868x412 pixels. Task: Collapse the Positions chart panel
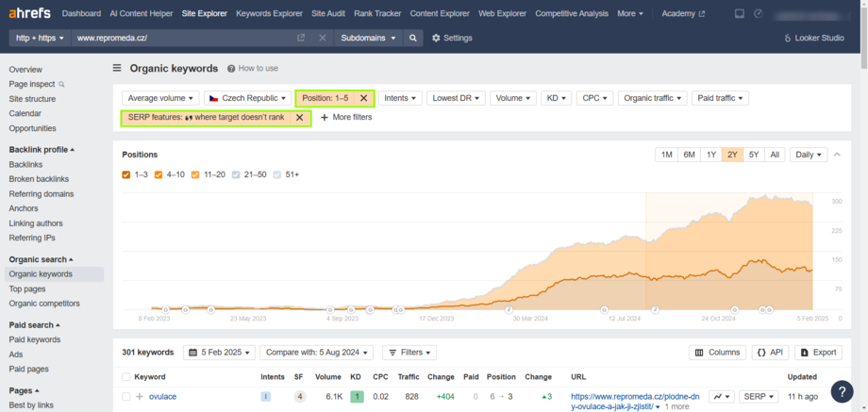837,155
